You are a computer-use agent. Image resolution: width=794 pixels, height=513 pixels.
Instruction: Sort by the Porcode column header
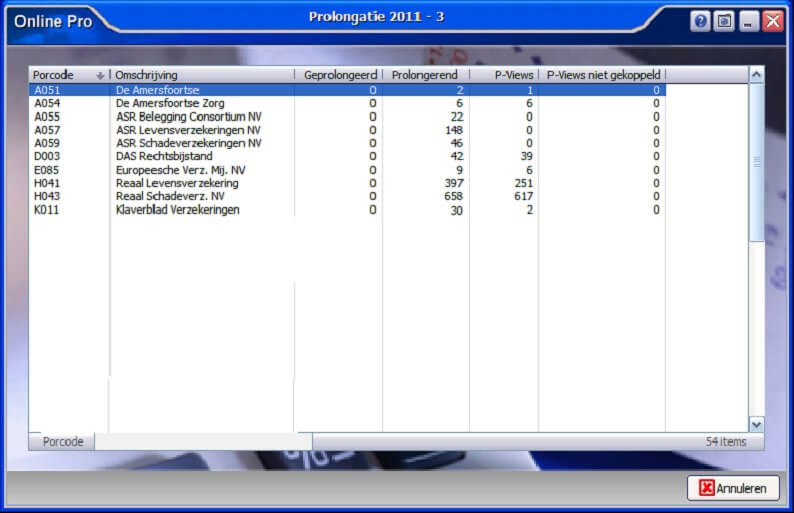point(69,75)
